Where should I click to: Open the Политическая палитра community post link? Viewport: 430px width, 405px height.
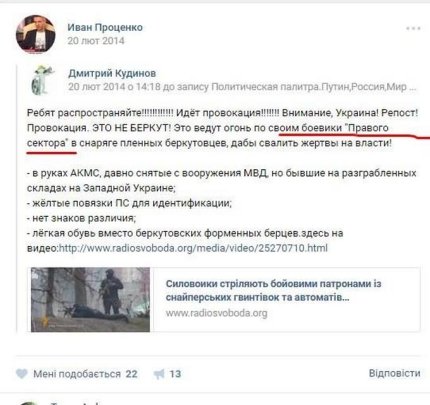[308, 87]
